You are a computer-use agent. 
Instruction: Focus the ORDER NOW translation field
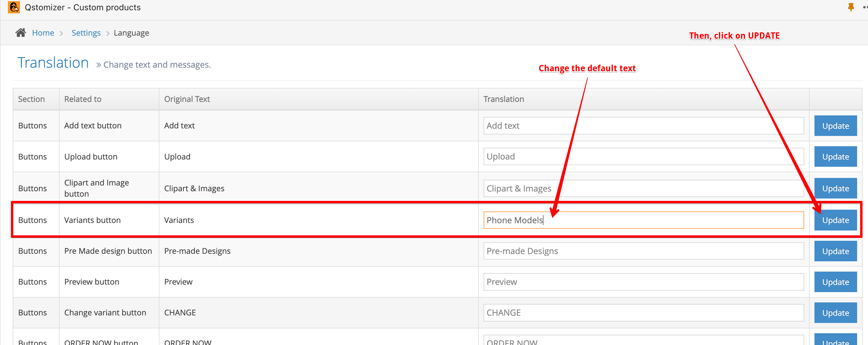click(x=643, y=340)
